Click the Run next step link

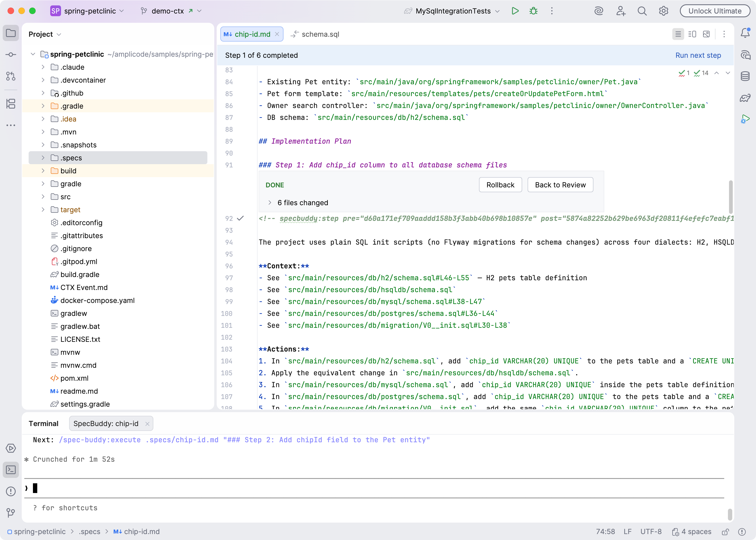click(x=698, y=55)
